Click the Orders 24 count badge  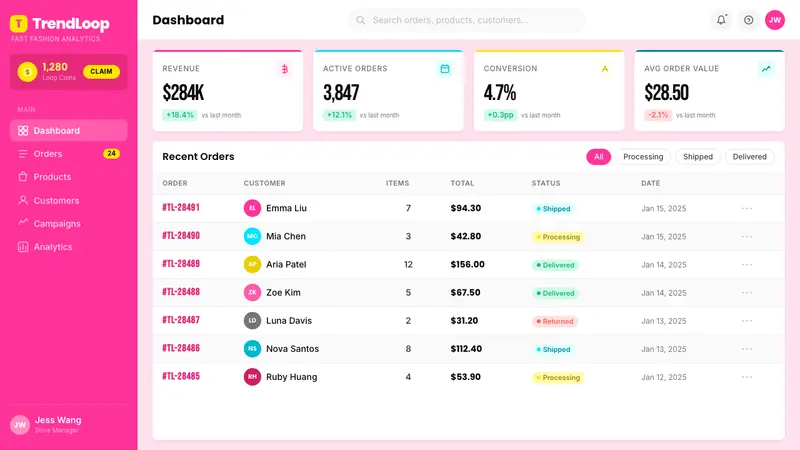click(x=111, y=154)
